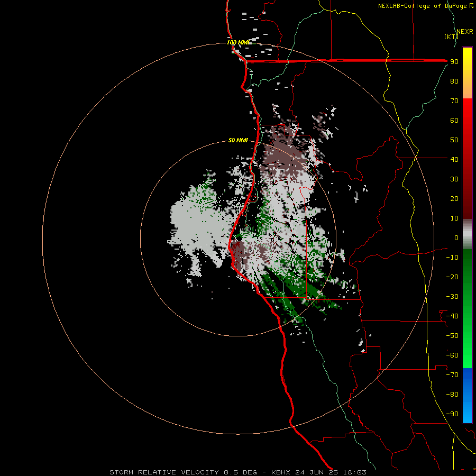Click the 20 value on the velocity scale
Screen dimensions: 476x476
click(454, 198)
